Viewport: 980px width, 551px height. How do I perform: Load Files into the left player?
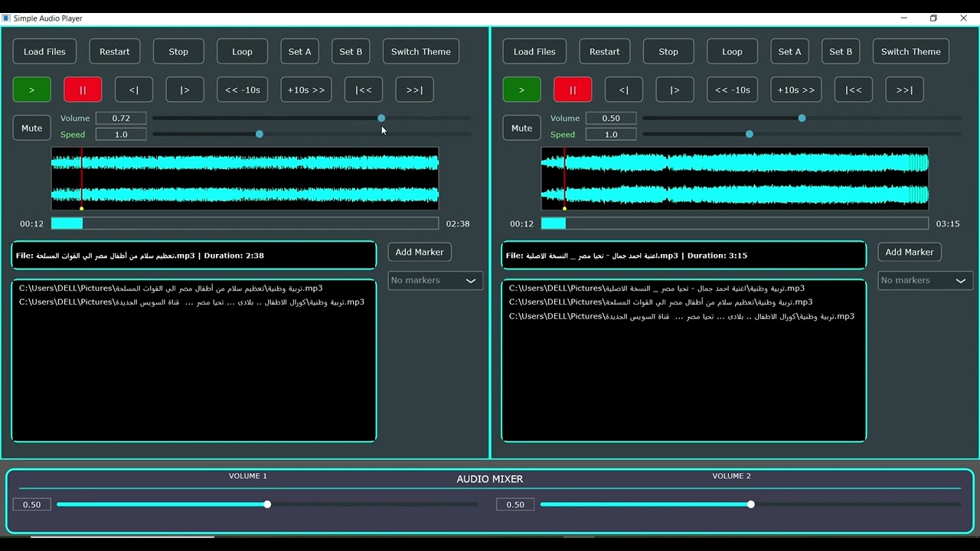click(x=44, y=51)
